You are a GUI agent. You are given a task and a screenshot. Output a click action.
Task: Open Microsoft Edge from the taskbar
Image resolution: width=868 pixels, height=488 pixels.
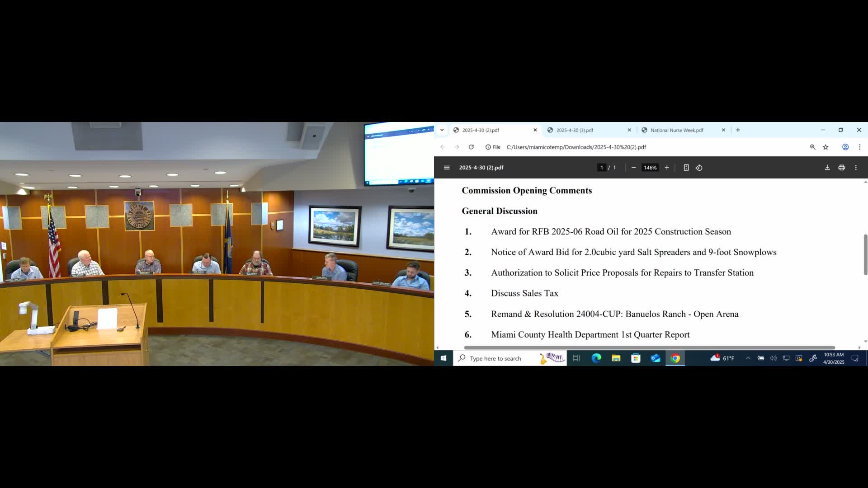pyautogui.click(x=596, y=358)
